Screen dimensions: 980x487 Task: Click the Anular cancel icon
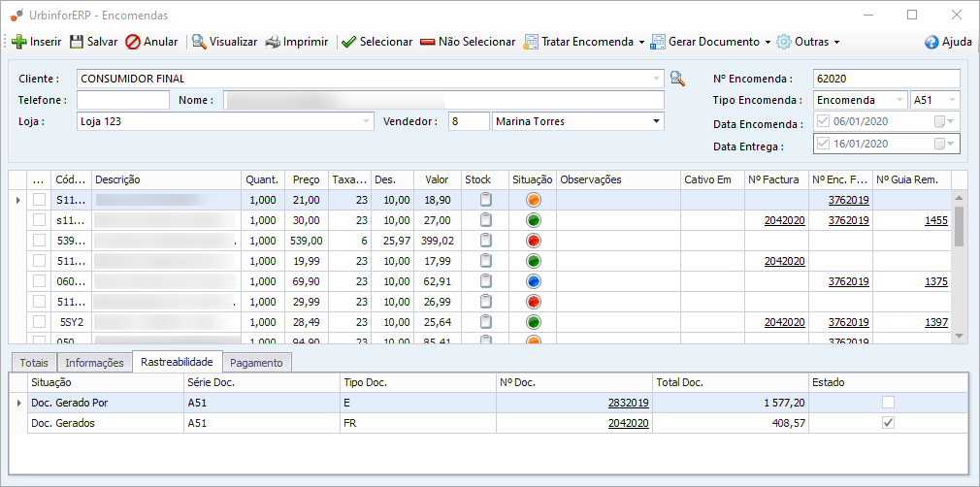pyautogui.click(x=133, y=42)
